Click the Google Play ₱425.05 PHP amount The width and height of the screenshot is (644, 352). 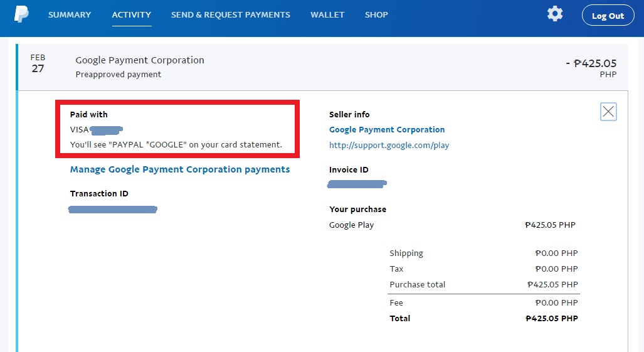coord(551,225)
